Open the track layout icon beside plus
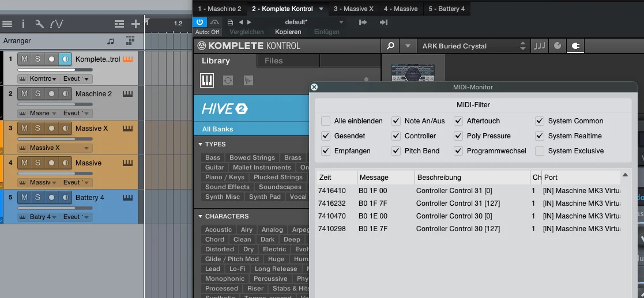This screenshot has width=644, height=298. [119, 24]
